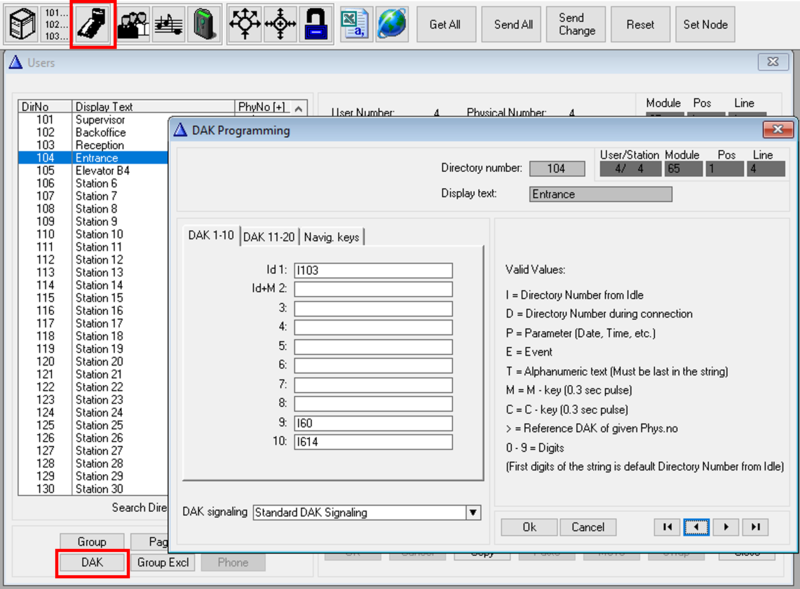Click the DAK button below user list
The height and width of the screenshot is (589, 800).
[x=92, y=563]
